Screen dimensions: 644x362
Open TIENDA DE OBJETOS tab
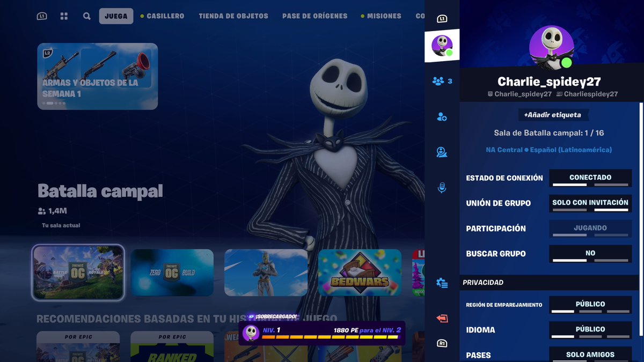233,16
